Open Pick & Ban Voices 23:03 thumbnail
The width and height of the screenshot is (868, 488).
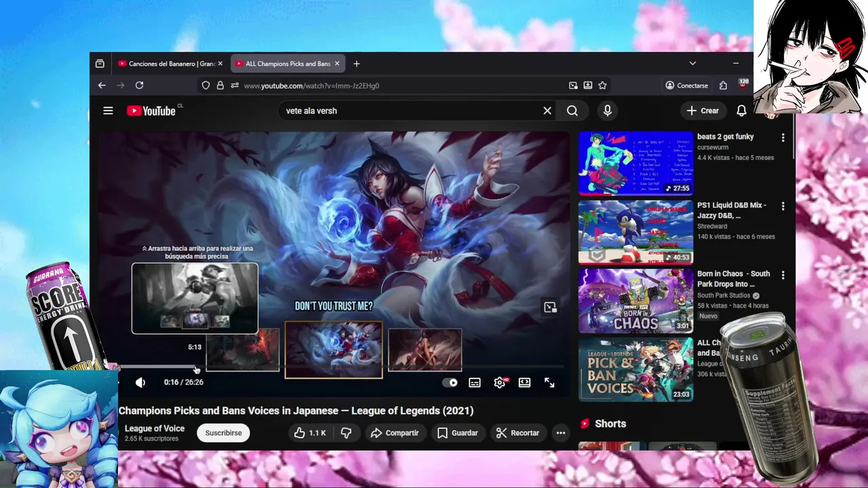pyautogui.click(x=635, y=369)
